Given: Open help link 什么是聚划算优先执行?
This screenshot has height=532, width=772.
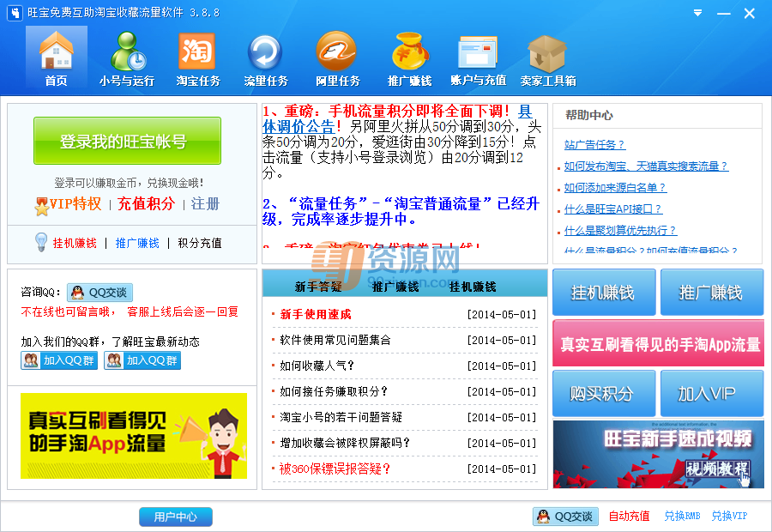Looking at the screenshot, I should pos(620,231).
